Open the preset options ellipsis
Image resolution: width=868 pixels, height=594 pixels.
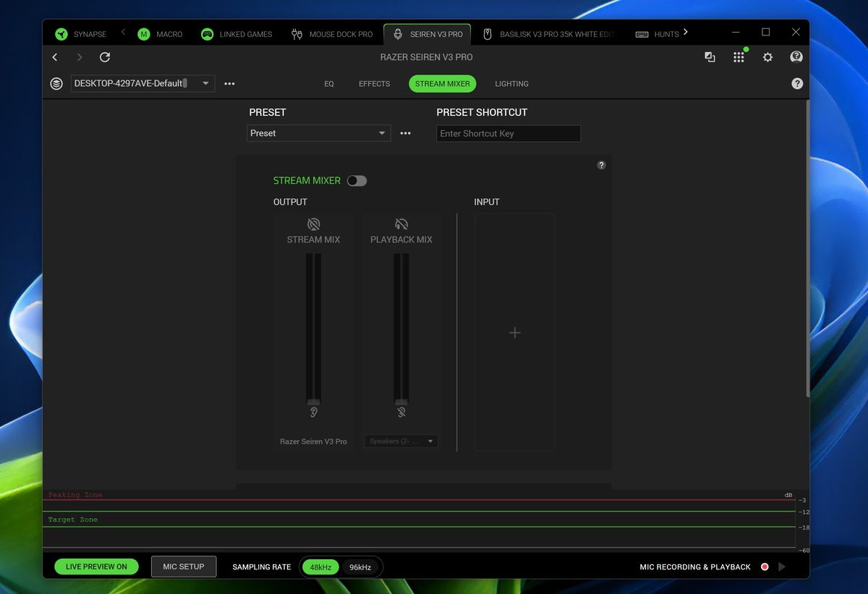point(405,133)
